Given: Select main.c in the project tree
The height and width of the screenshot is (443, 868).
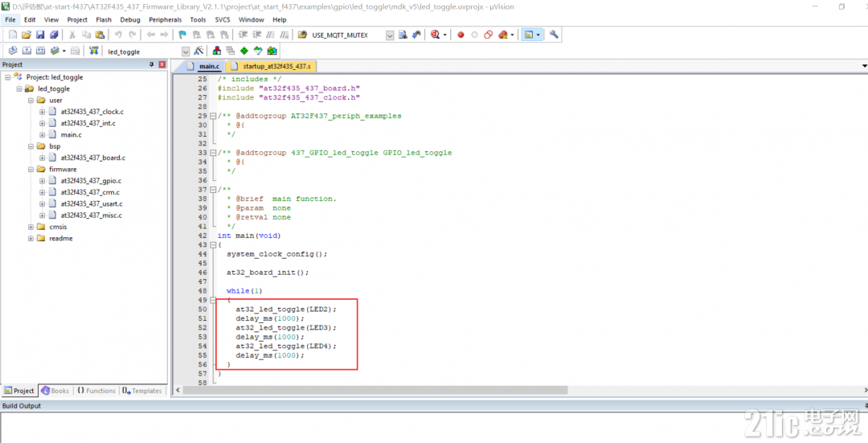Looking at the screenshot, I should click(72, 135).
